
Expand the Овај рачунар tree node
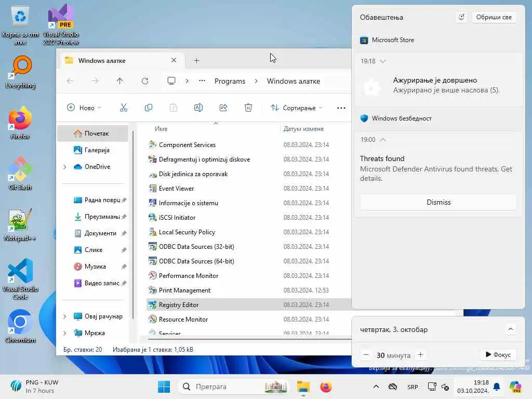click(x=65, y=316)
